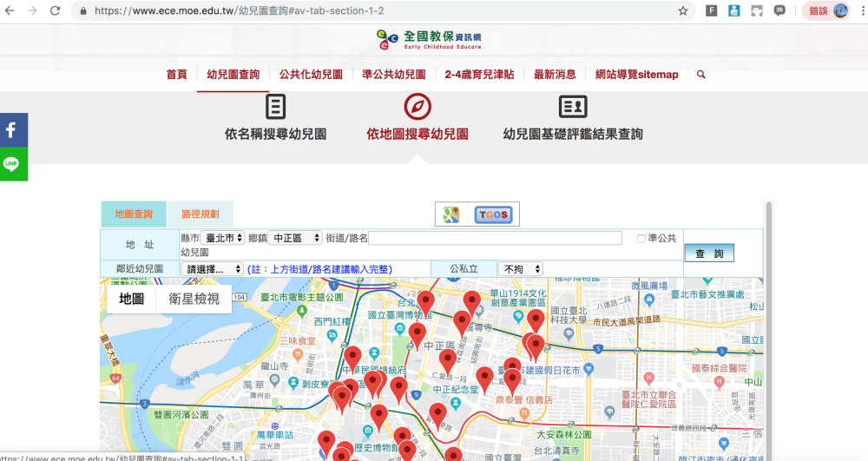Viewport: 868px width, 461px height.
Task: Switch map to 地圖 view
Action: pos(131,299)
